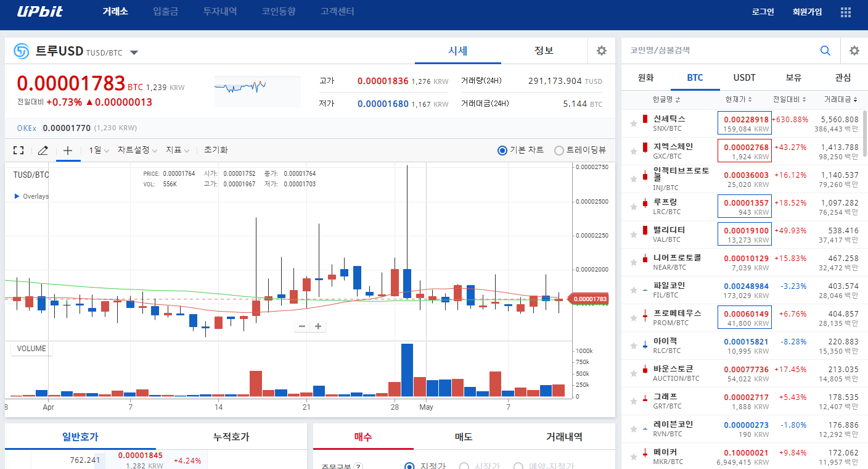Screen dimensions: 868x469
Task: Click the 주문구분 help question icon
Action: tap(358, 467)
